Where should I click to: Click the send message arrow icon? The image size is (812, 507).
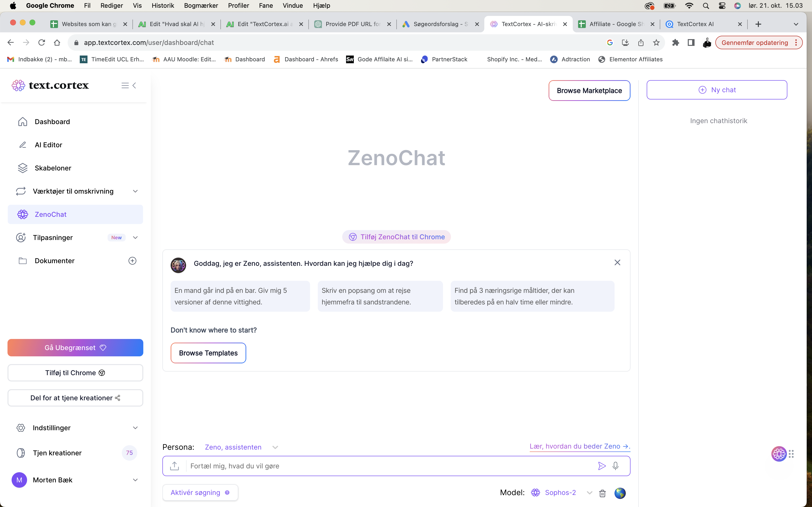tap(602, 466)
